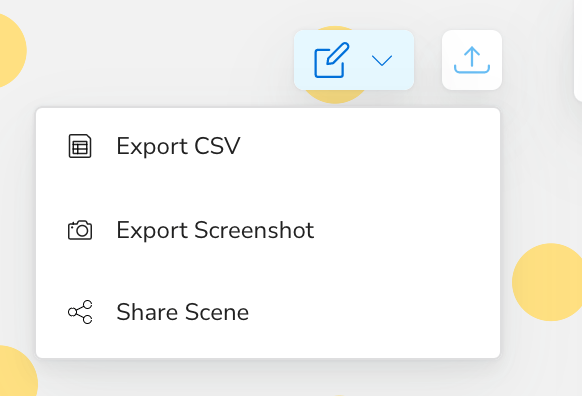
Task: Click the yellow circle peeking below edit button
Action: click(x=335, y=96)
